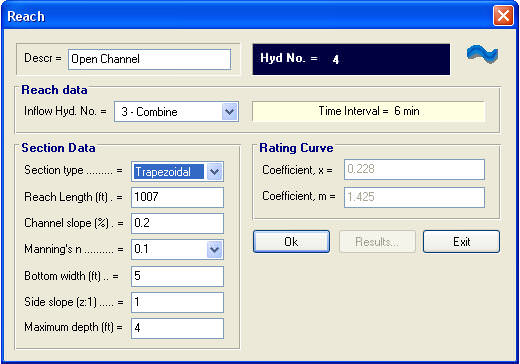
Task: Click the Maximum depth input field
Action: coord(177,328)
